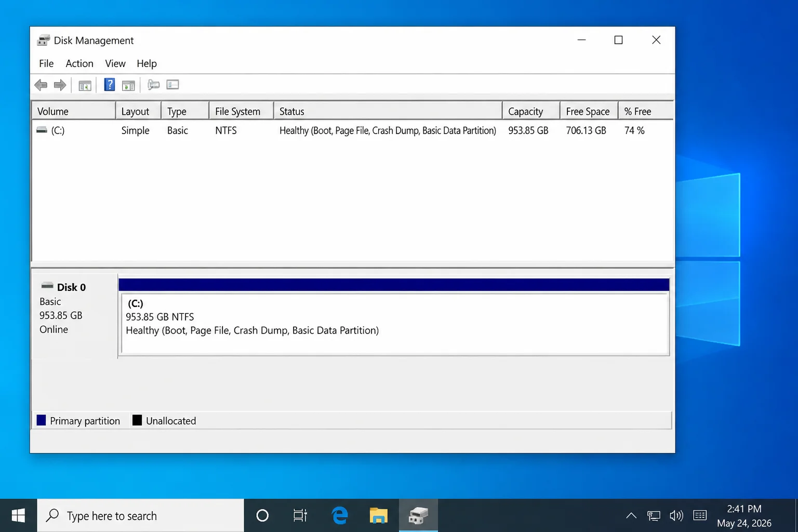Open the touch keyboard tray icon
The image size is (798, 532).
click(700, 515)
